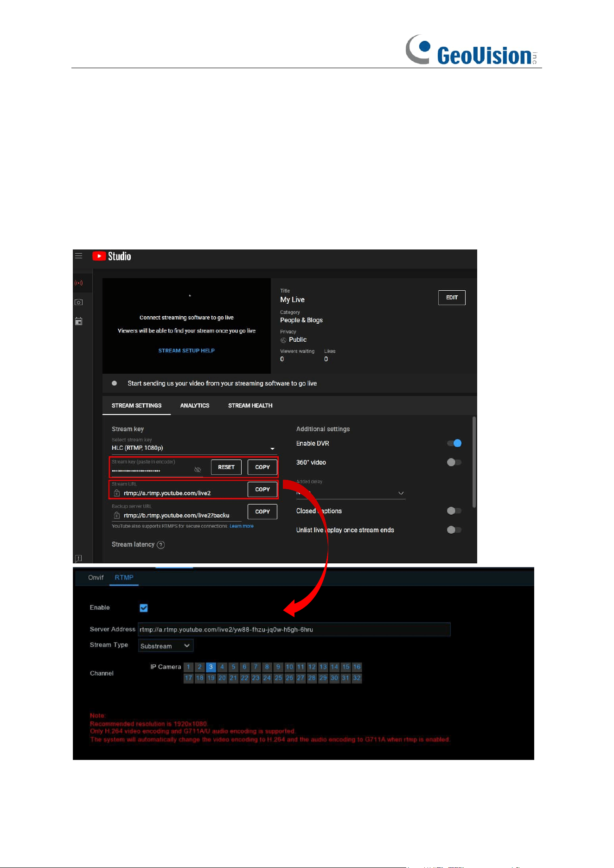Click the YouTube Studio logo

pyautogui.click(x=112, y=256)
